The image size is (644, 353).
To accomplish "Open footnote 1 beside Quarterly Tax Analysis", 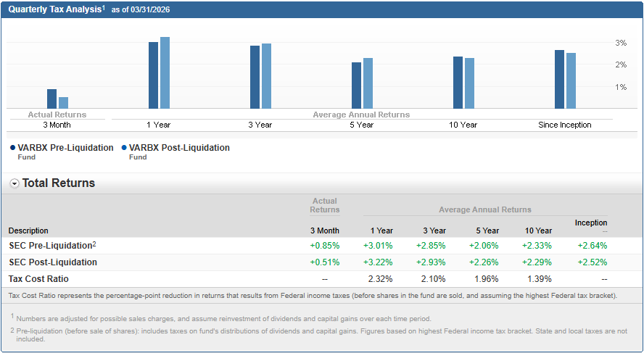I will click(104, 8).
